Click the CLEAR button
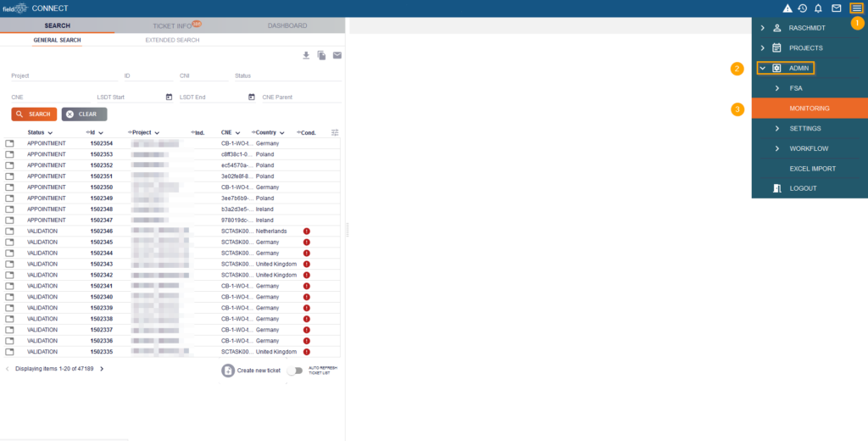868x441 pixels. point(84,114)
